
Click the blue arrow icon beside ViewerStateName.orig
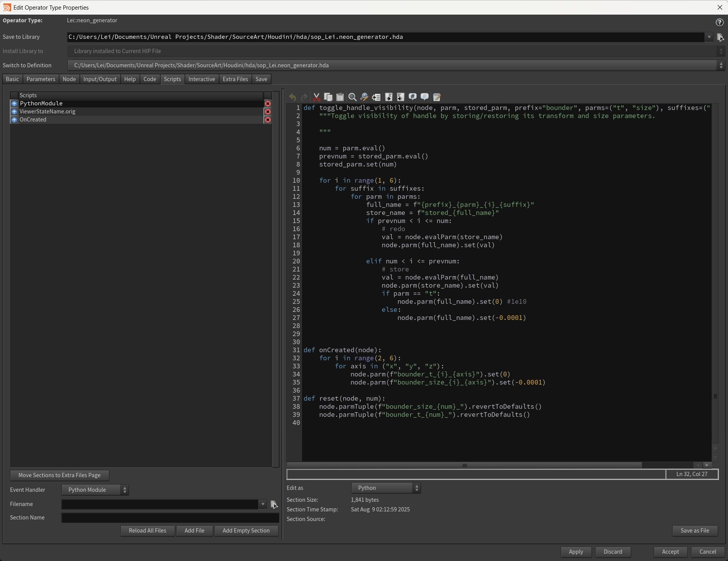(14, 112)
